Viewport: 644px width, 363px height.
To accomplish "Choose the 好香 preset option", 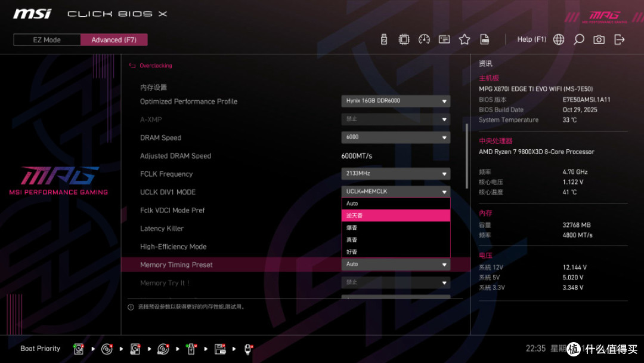I will click(395, 251).
